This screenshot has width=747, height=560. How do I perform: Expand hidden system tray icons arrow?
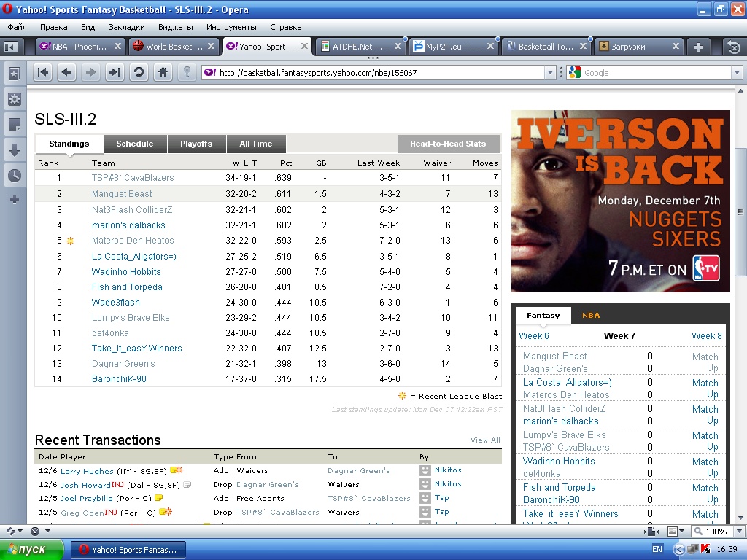[x=679, y=549]
